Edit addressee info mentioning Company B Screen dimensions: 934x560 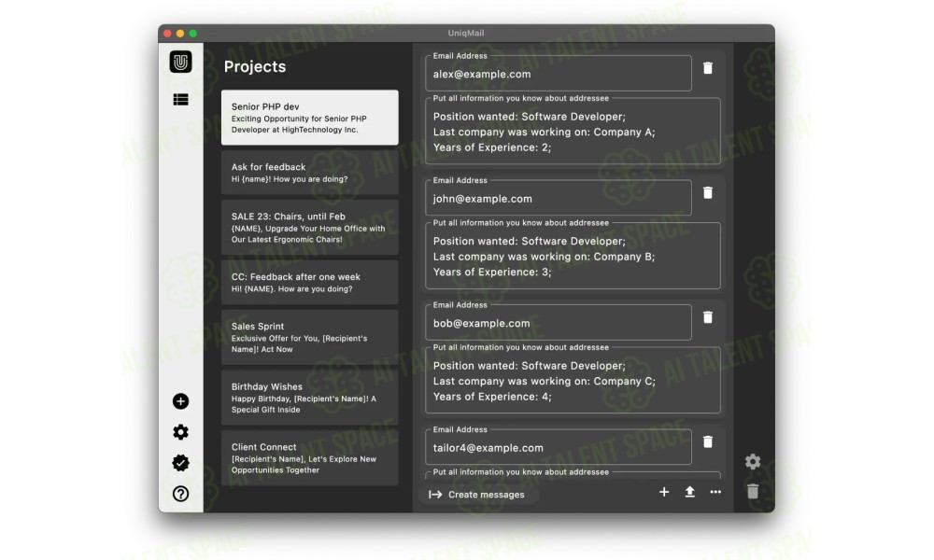pyautogui.click(x=573, y=256)
